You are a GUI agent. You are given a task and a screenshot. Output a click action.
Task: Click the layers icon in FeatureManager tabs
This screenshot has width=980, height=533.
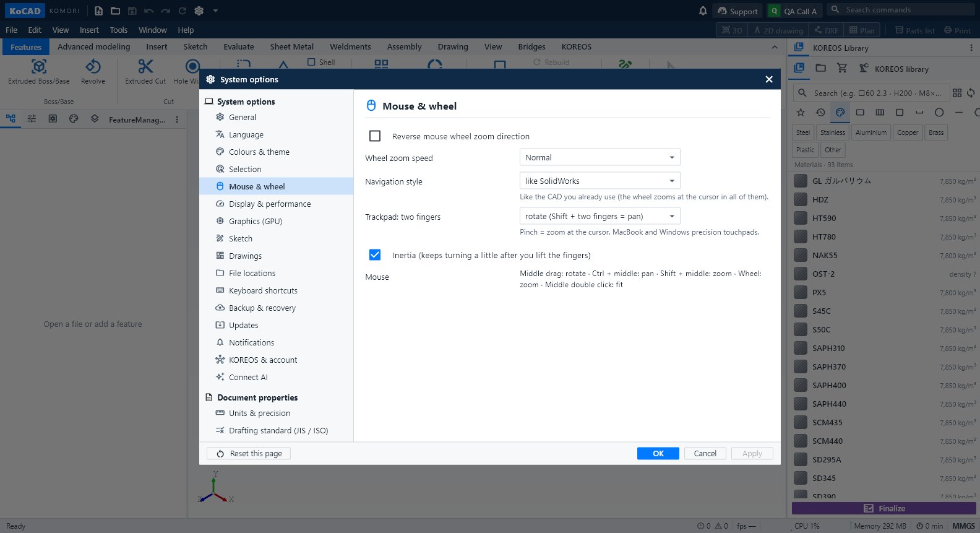[95, 119]
